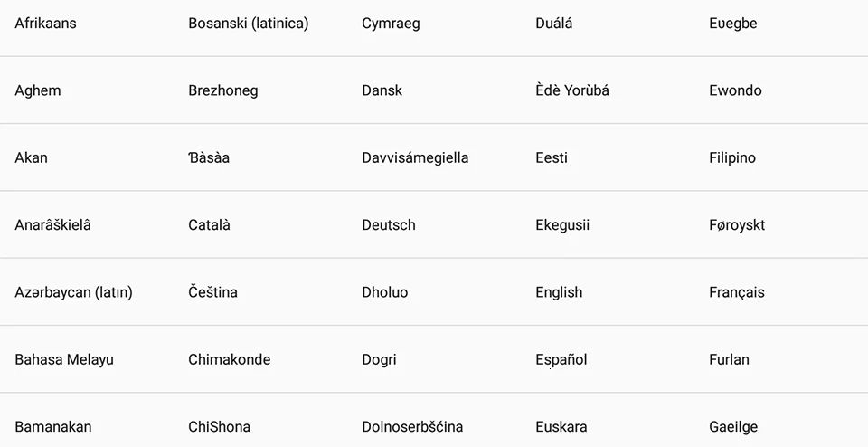Choose Føroyskt language entry
The width and height of the screenshot is (868, 447).
737,225
